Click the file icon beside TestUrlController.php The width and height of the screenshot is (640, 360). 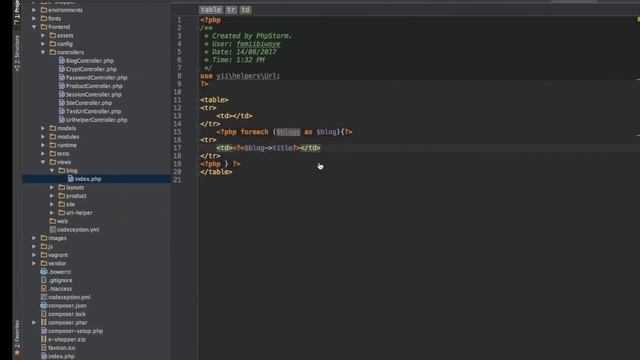click(x=62, y=111)
